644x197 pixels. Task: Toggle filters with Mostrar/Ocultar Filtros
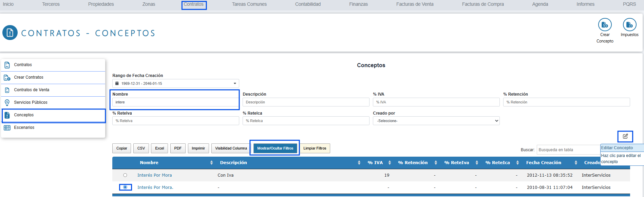click(x=275, y=148)
